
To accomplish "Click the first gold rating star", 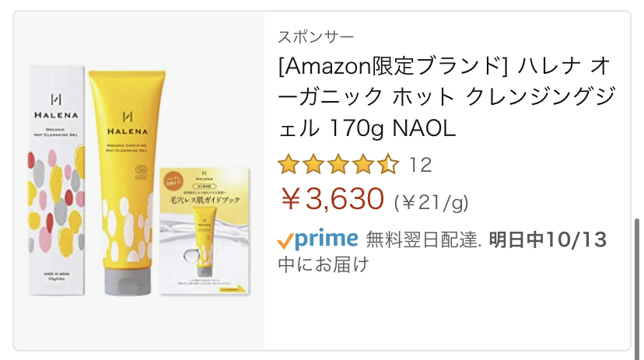I will [289, 164].
